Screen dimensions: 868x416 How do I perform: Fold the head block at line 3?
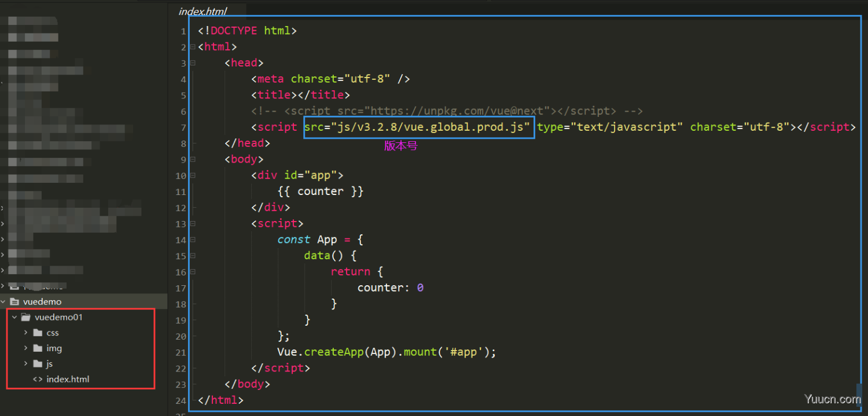point(193,63)
